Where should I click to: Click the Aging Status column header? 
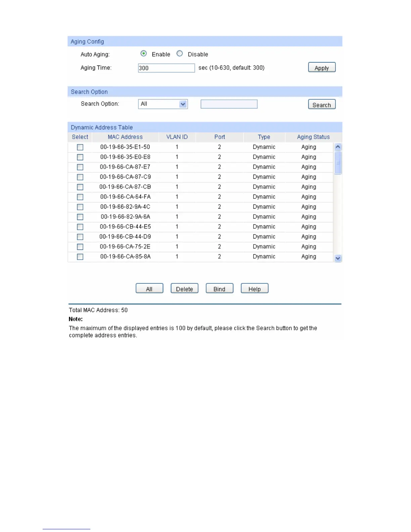(313, 137)
